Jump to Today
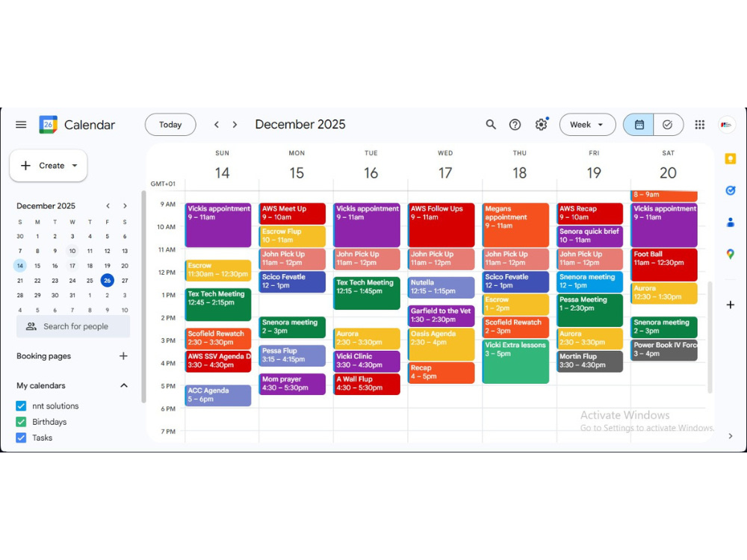 tap(170, 125)
